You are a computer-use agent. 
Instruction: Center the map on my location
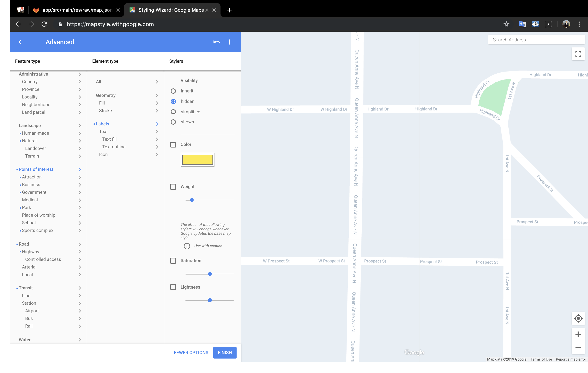tap(578, 318)
